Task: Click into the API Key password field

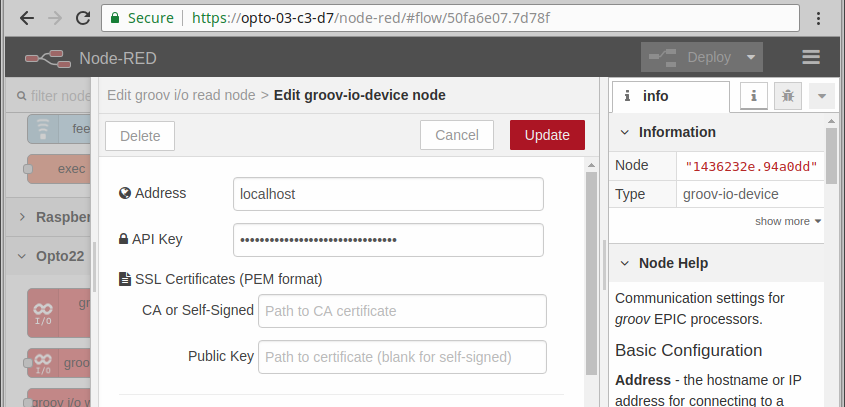Action: [388, 240]
